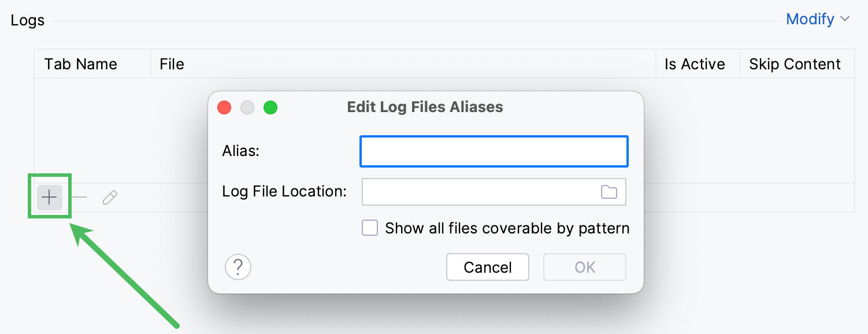Click inside the empty Alias input field
Viewport: 868px width, 334px height.
pyautogui.click(x=494, y=151)
